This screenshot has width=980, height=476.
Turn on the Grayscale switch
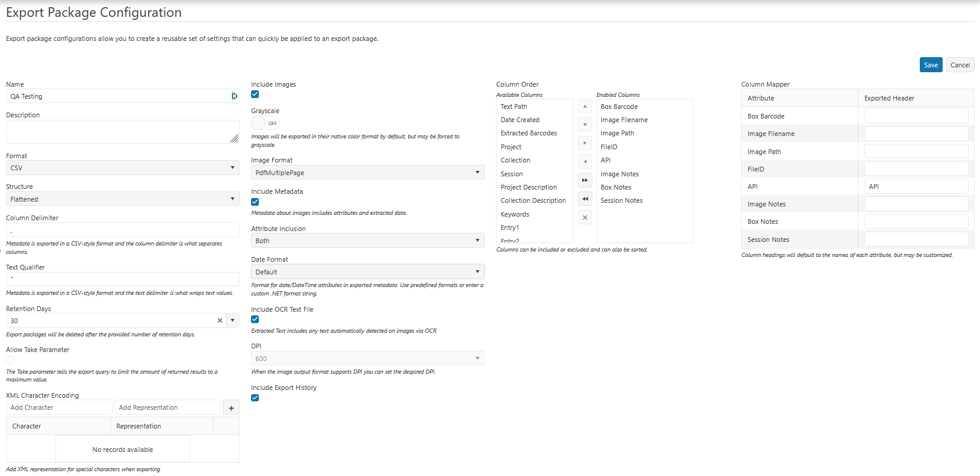(265, 123)
